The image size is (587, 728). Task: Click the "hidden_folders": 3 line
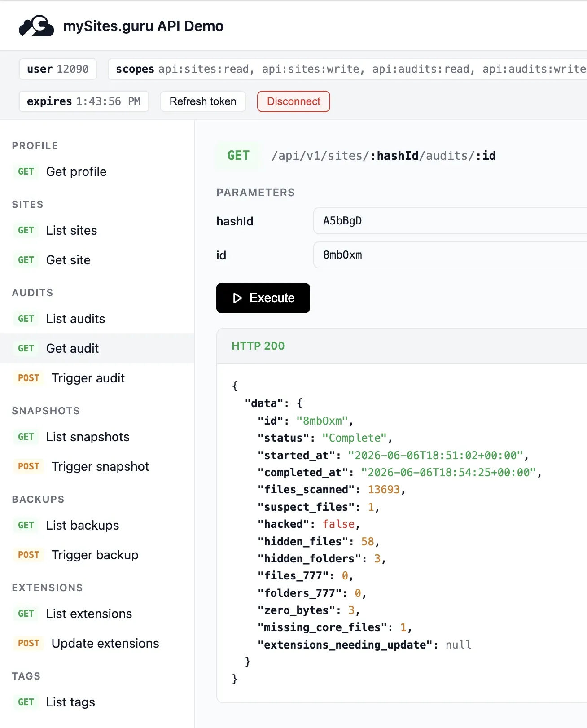pos(322,559)
